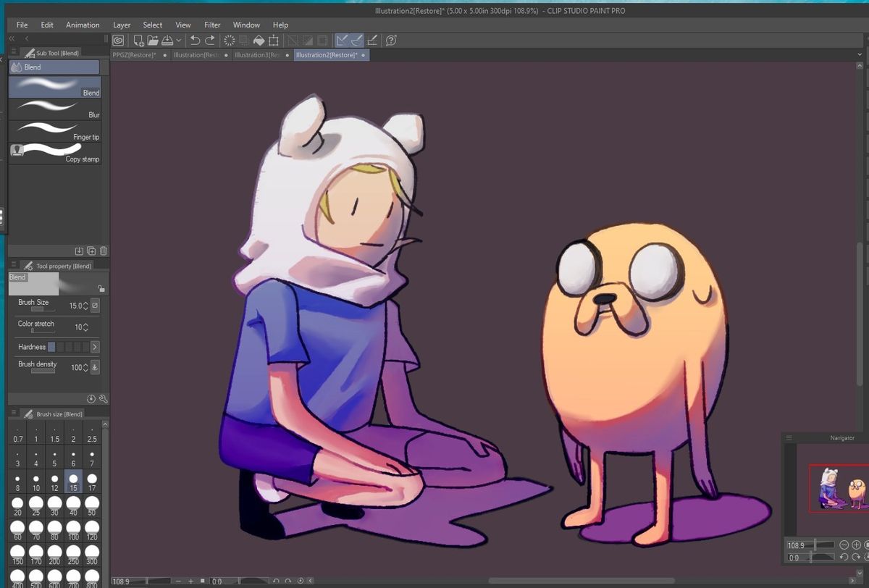Toggle the Snap to Ruler icon
Screen dimensions: 869x588
(x=342, y=41)
